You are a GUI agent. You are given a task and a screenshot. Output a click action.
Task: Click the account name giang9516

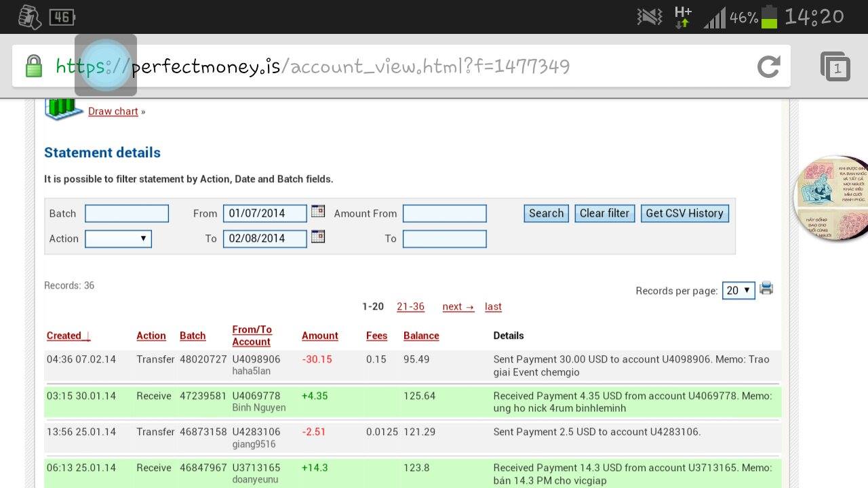tap(254, 444)
